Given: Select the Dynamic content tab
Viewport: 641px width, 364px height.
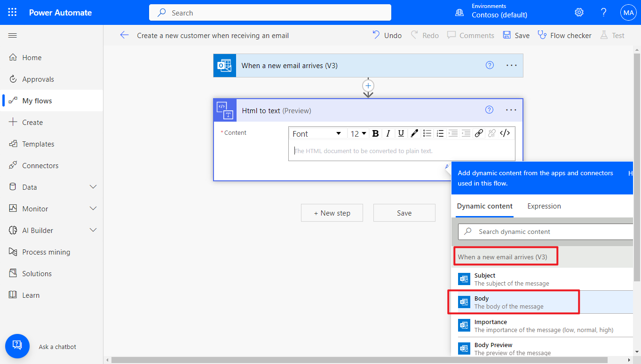Looking at the screenshot, I should point(484,206).
